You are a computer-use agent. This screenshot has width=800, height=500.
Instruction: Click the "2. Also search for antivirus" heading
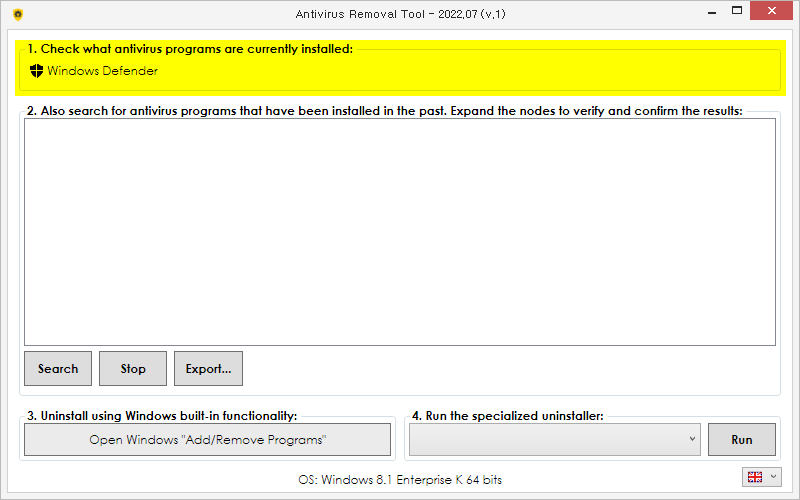pos(385,111)
